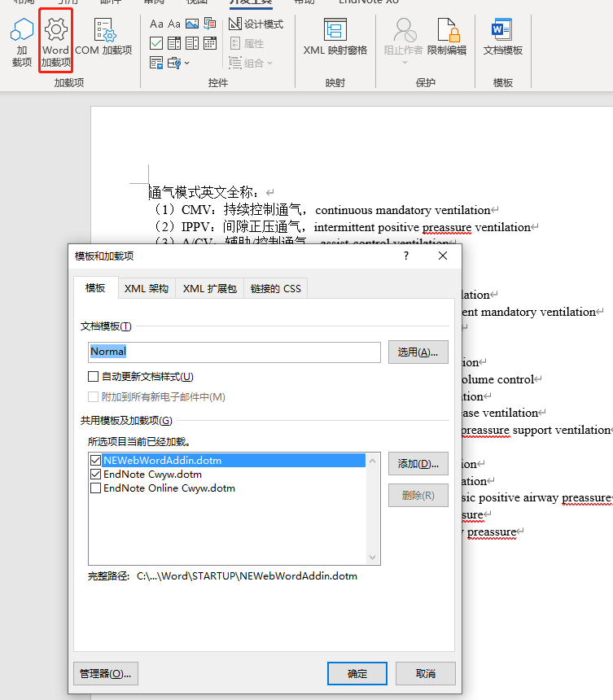Open 管理器(O)... organizer
This screenshot has width=613, height=700.
(x=106, y=674)
